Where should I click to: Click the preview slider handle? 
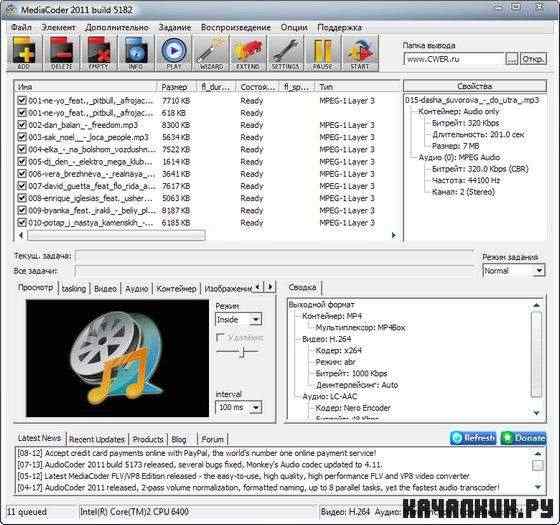click(242, 352)
